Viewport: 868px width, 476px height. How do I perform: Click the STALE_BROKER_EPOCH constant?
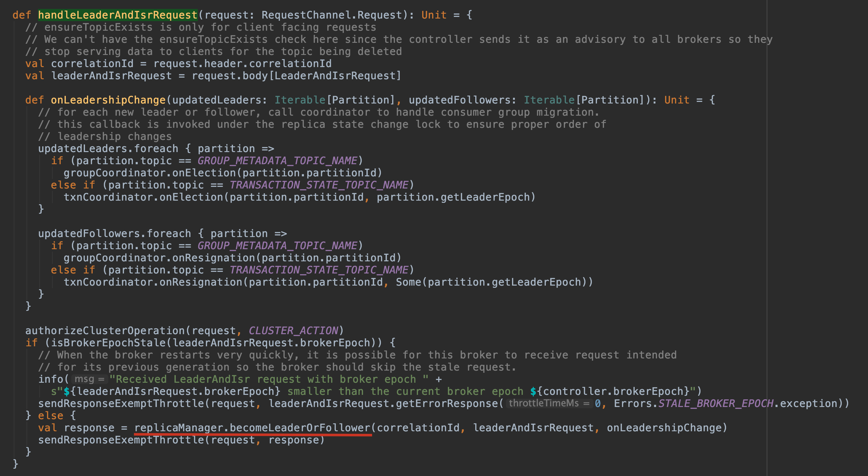pos(716,403)
